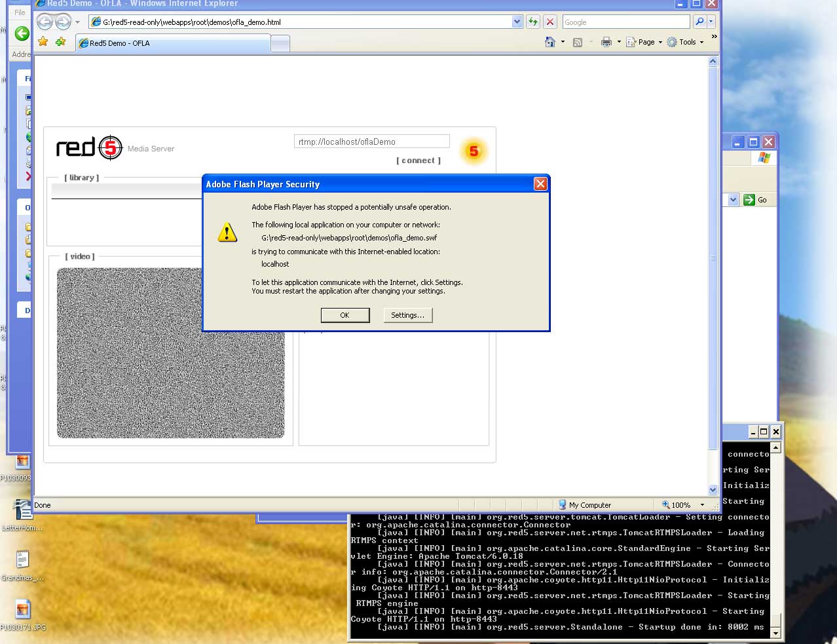837x644 pixels.
Task: Refresh the page in Internet Explorer
Action: tap(533, 22)
